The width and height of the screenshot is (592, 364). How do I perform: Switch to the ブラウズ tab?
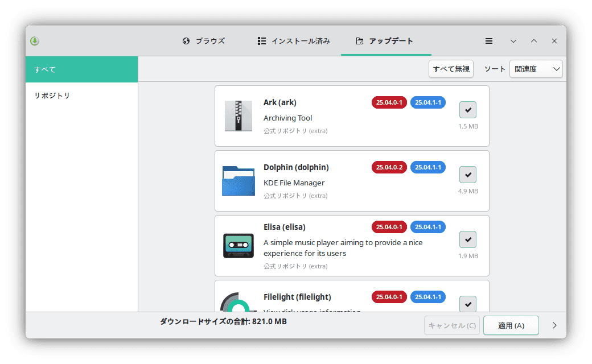pos(204,41)
